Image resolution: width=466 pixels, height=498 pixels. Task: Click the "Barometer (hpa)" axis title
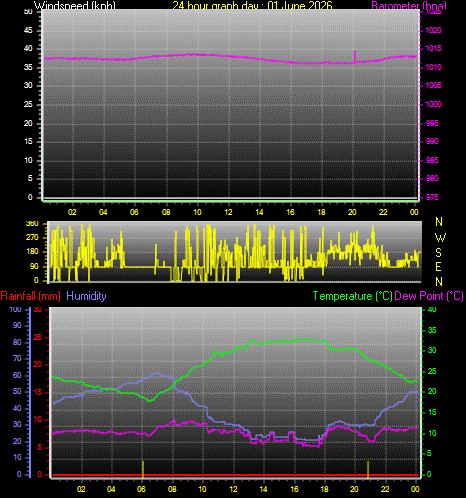409,5
